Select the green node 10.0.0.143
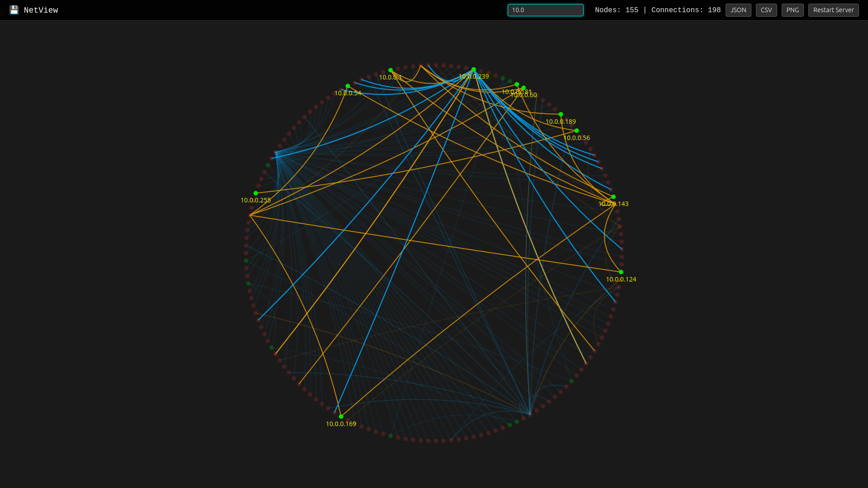This screenshot has width=868, height=488. point(613,197)
